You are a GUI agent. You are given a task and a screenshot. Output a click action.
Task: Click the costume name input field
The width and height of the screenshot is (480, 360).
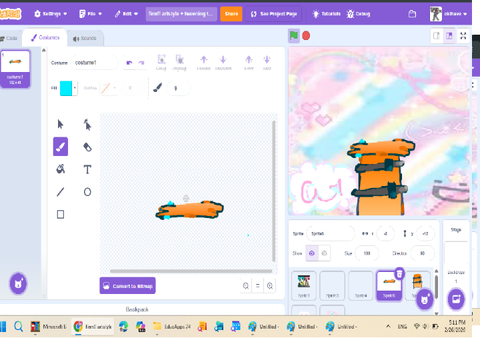(x=95, y=63)
